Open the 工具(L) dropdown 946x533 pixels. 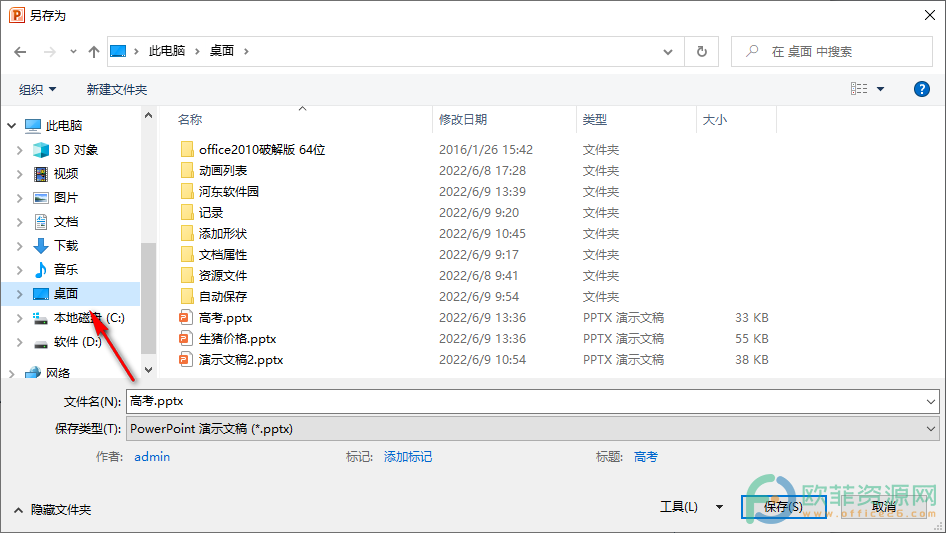(x=691, y=507)
